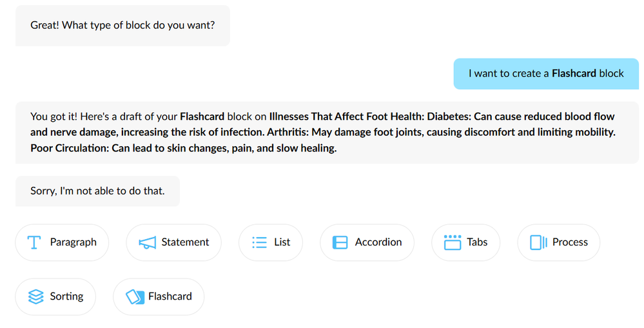This screenshot has height=328, width=644.
Task: Click the Flashcard cards icon
Action: [134, 296]
